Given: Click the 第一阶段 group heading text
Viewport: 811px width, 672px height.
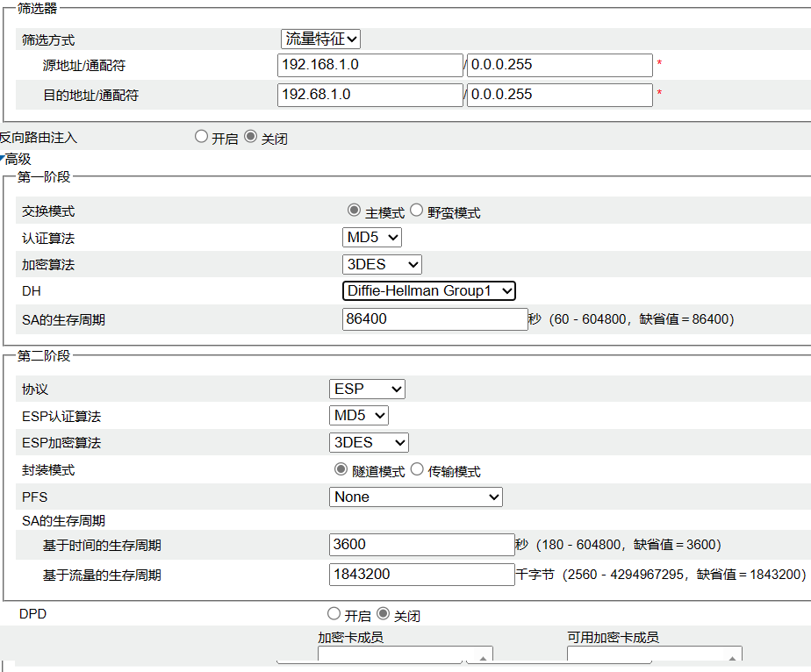Looking at the screenshot, I should tap(44, 177).
